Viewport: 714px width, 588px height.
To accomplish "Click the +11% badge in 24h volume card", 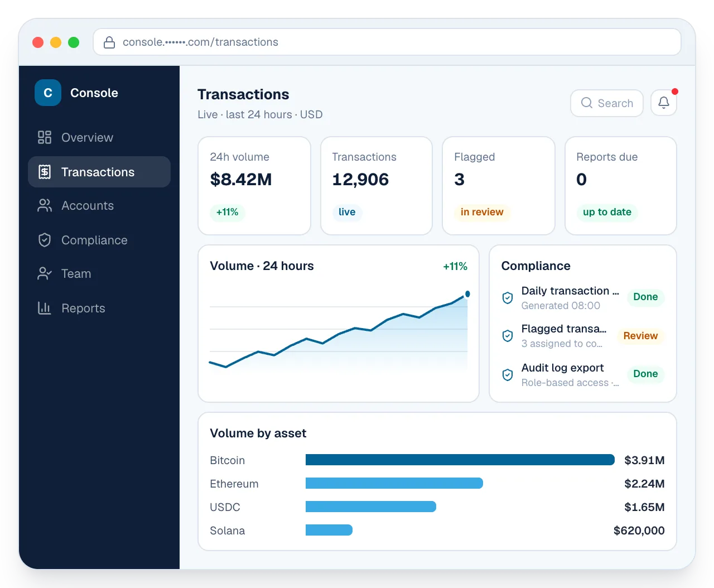I will point(228,212).
